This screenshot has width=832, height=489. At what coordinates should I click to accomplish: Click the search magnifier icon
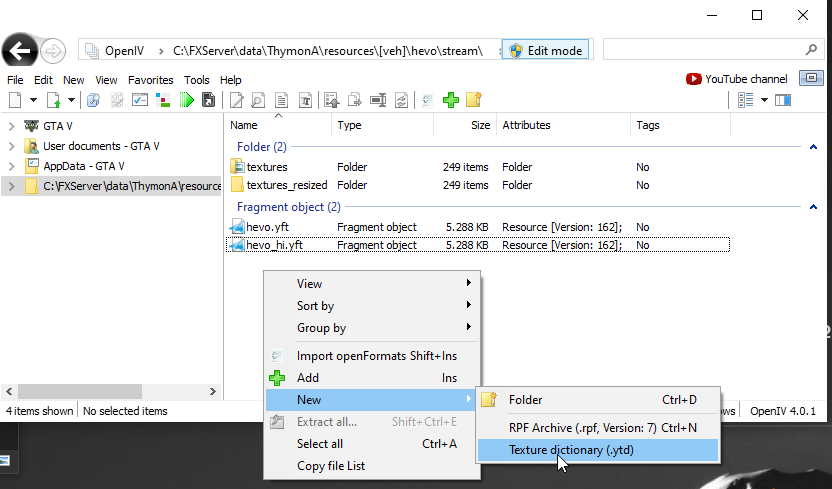[x=811, y=50]
